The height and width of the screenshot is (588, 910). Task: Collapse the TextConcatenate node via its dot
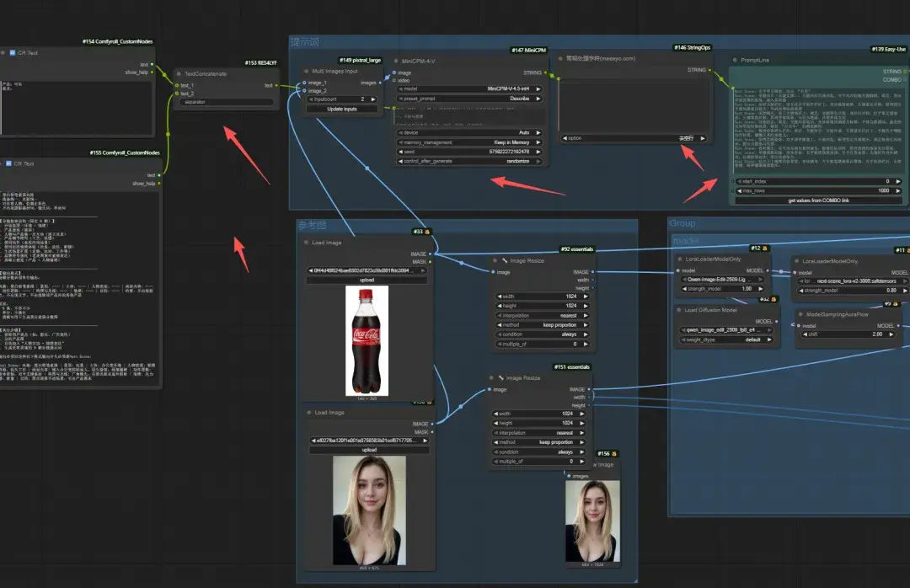coord(179,74)
